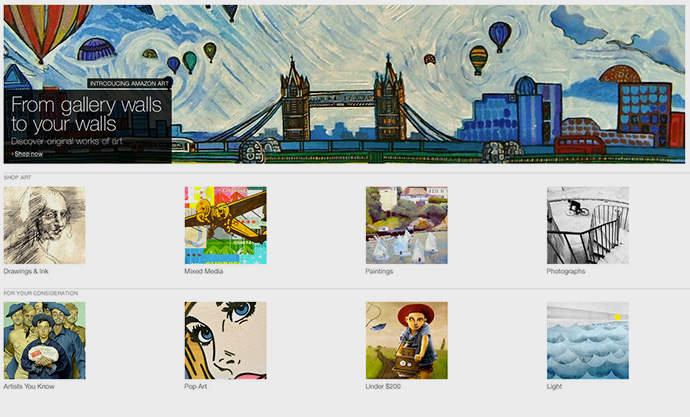Screen dimensions: 690x417
Task: Click the Pop Art label link
Action: [x=196, y=387]
